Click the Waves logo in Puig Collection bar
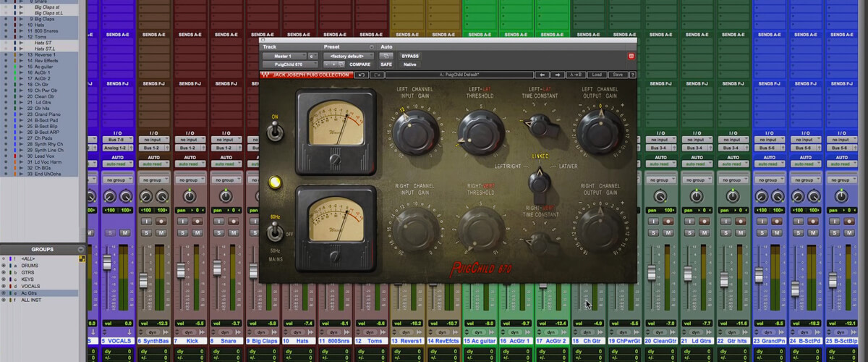The height and width of the screenshot is (362, 868). pos(265,75)
